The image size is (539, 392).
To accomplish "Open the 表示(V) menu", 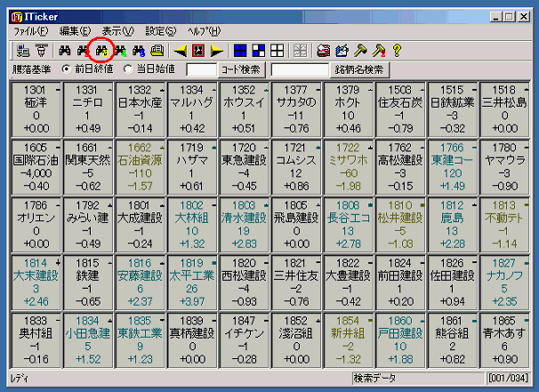I will [118, 31].
